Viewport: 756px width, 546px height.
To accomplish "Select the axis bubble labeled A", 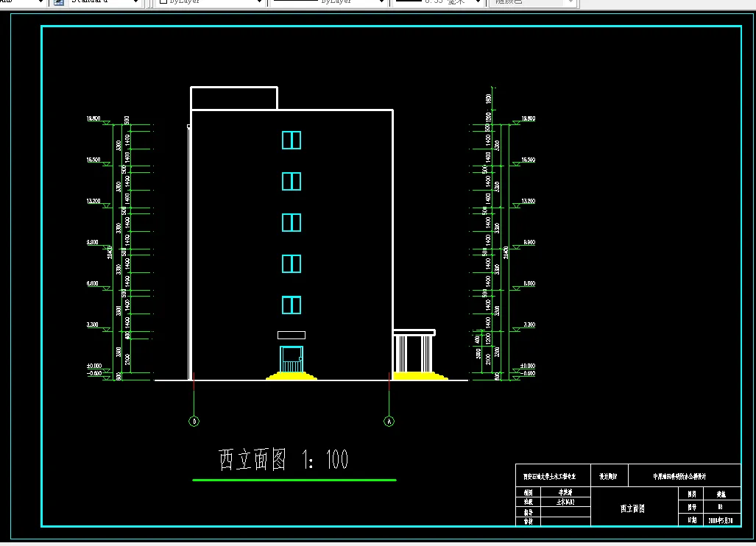I will click(x=389, y=421).
